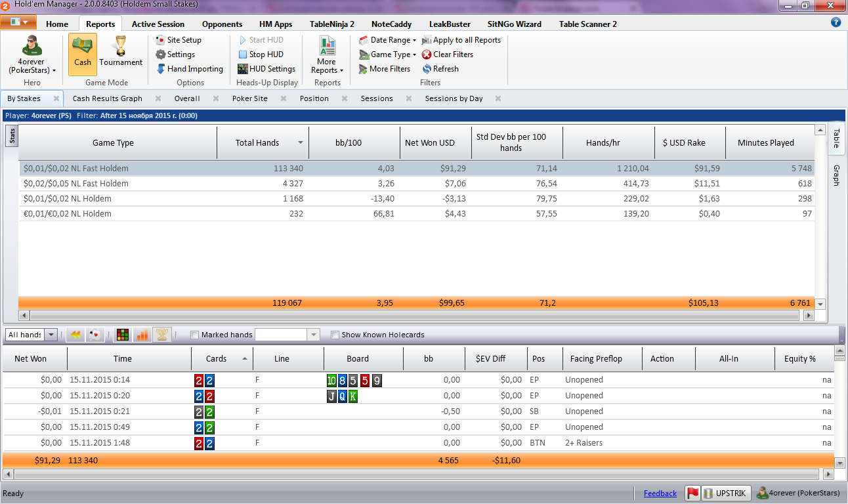Sort by bb/100 column header
The width and height of the screenshot is (848, 504).
[x=354, y=142]
